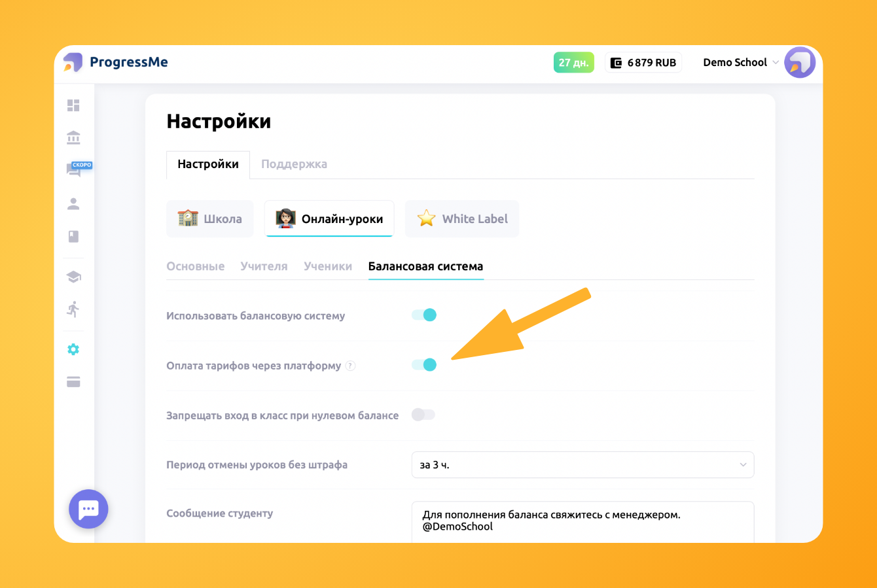
Task: Expand the Период отмены уроков dropdown
Action: click(x=582, y=465)
